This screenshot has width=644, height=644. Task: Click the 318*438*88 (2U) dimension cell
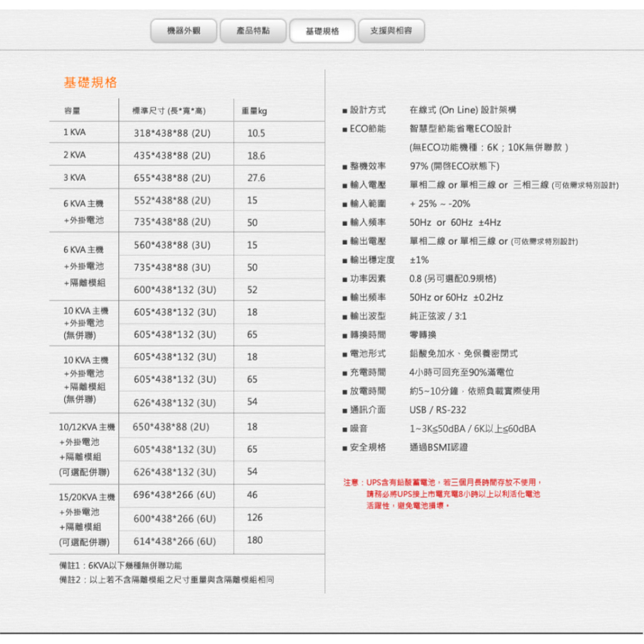point(172,133)
